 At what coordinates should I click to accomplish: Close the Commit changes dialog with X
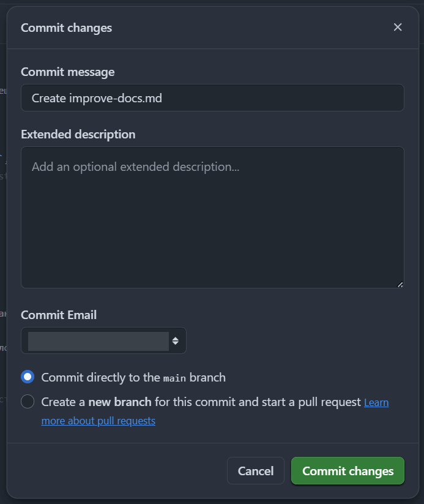(398, 28)
